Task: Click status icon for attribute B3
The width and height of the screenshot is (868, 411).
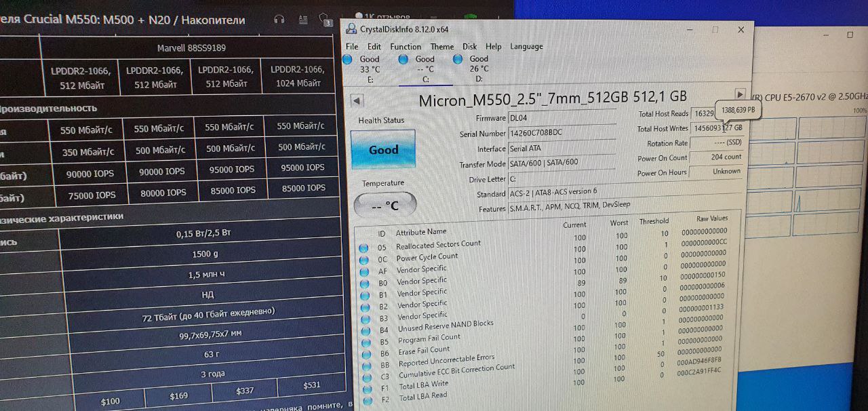Action: (x=366, y=319)
